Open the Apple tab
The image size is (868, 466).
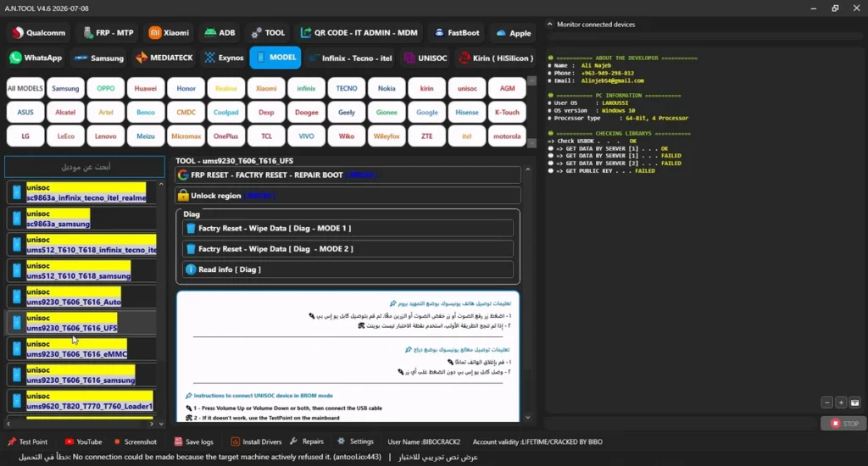[514, 33]
